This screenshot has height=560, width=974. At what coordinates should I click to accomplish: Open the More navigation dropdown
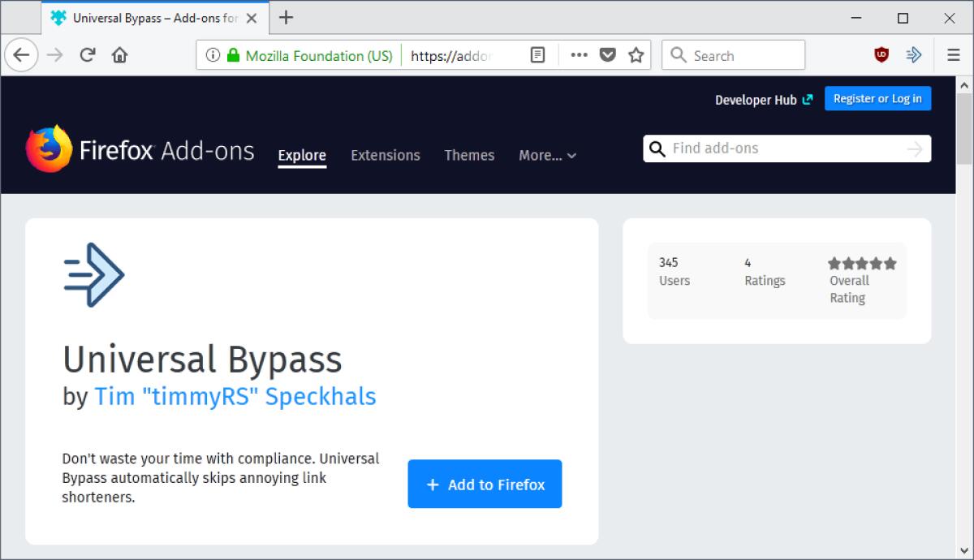[x=546, y=155]
